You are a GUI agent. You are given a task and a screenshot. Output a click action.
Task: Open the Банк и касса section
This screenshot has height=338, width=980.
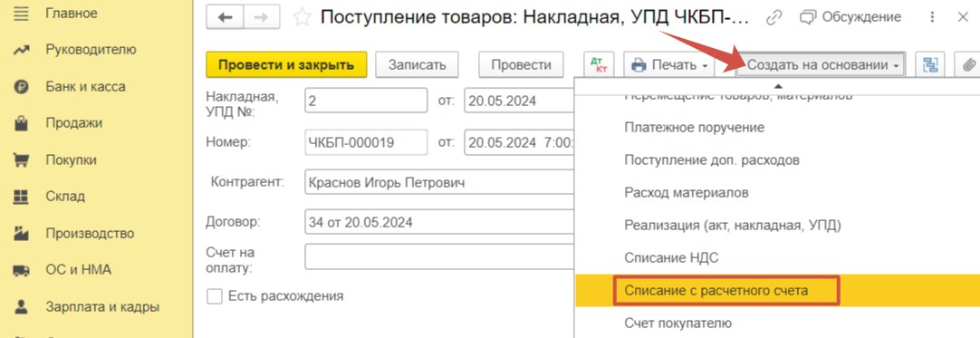coord(85,86)
